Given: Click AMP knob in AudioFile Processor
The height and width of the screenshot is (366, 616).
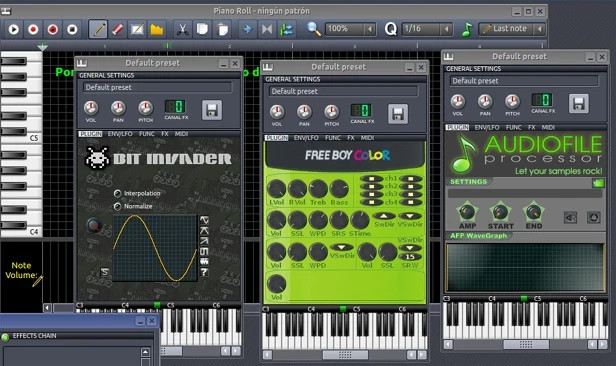Looking at the screenshot, I should pos(467,212).
